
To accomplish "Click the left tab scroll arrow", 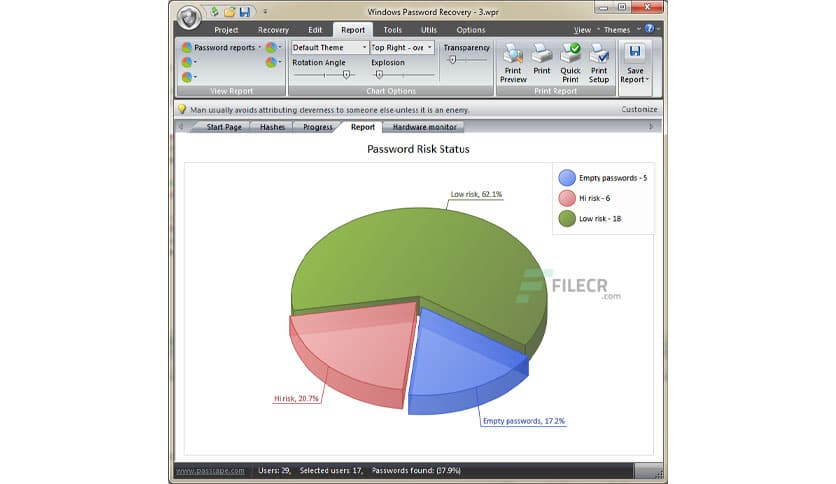I will coord(181,127).
